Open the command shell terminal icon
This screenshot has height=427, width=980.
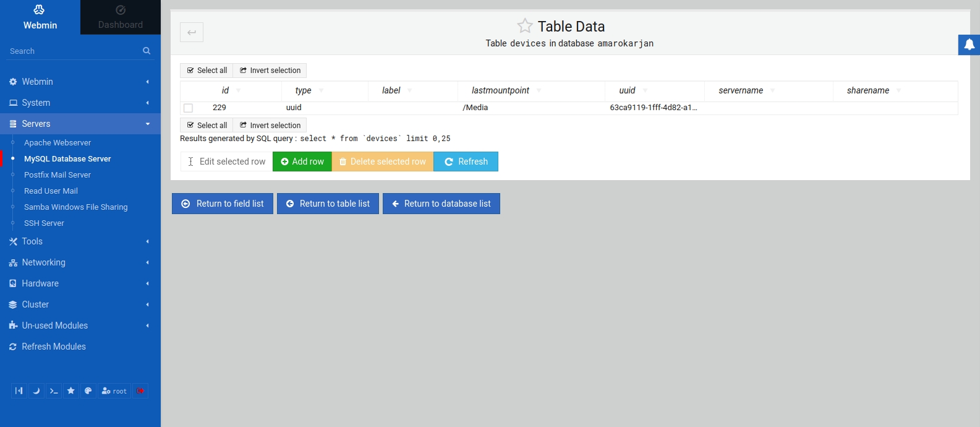click(54, 390)
